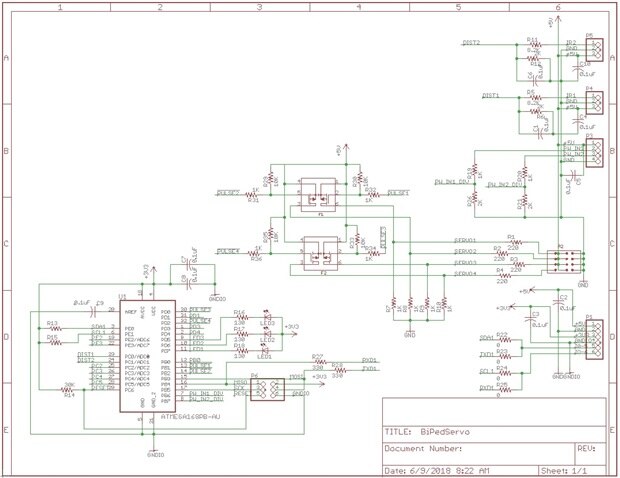
Task: Click the DIST1 net label near R5
Action: click(x=491, y=96)
